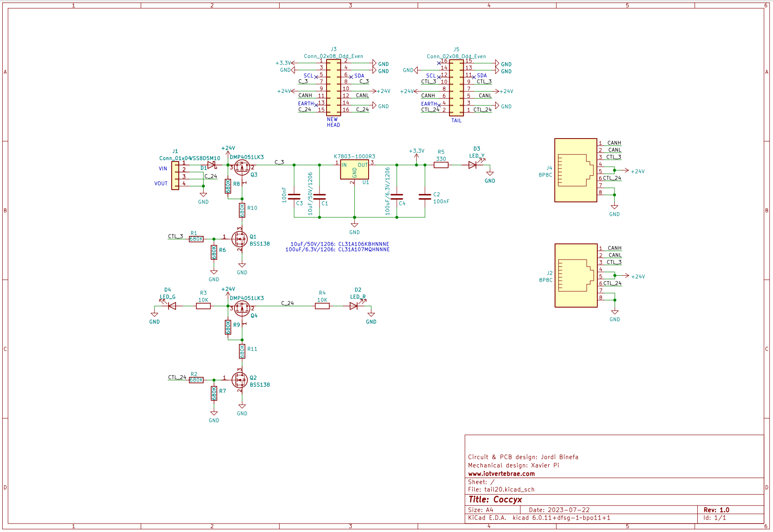
Task: Select the J5 TAIL connector symbol
Action: point(456,88)
